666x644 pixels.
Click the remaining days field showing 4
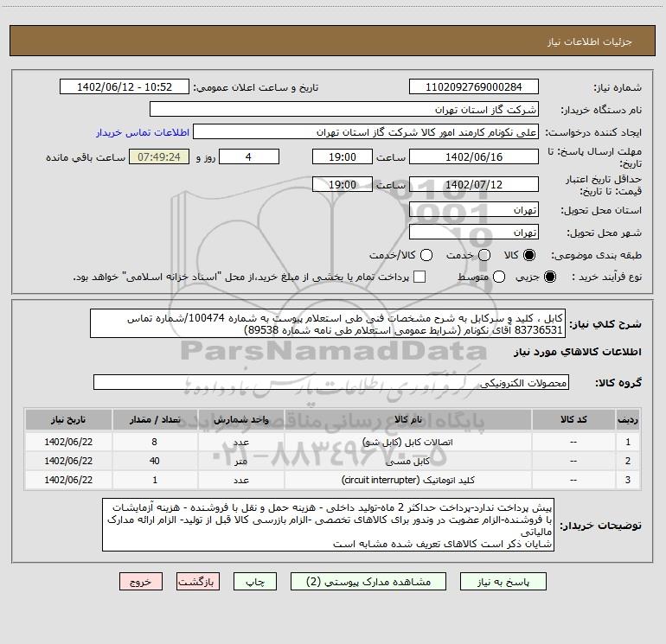[x=249, y=156]
